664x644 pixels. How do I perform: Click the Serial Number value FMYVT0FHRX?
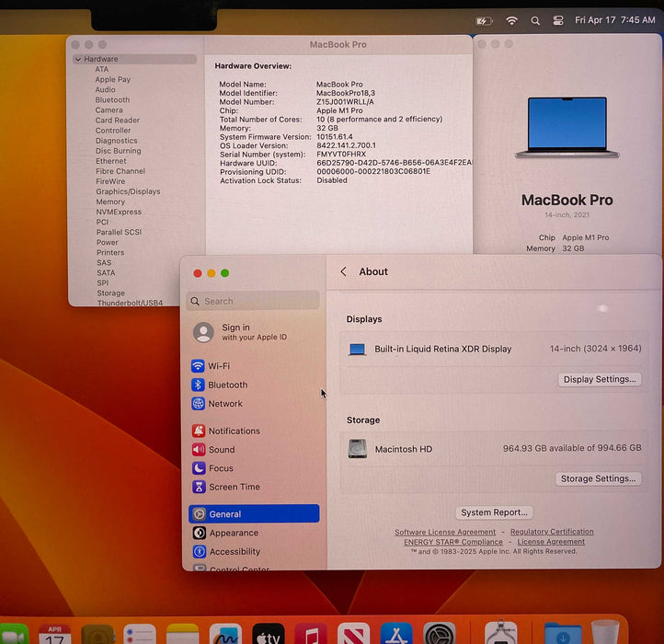tap(341, 155)
